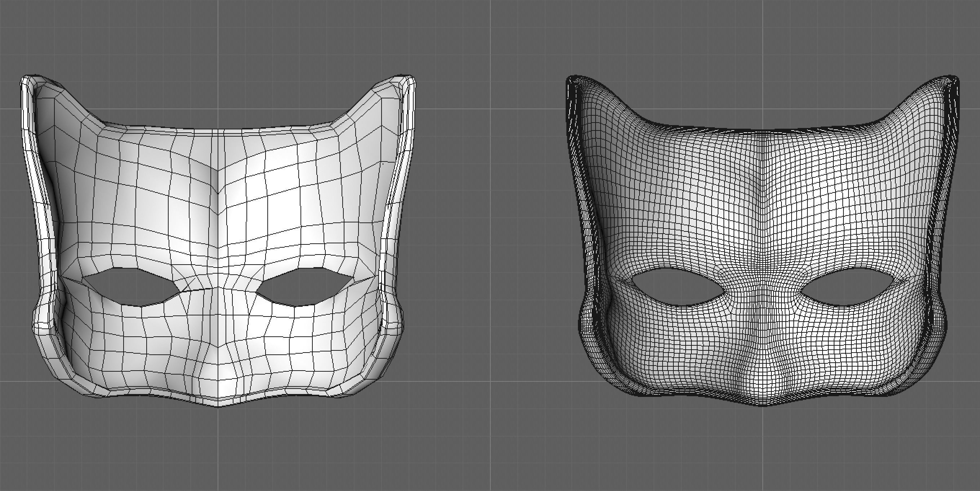Screen dimensions: 980x491
Task: Click the vertical divider between the two viewports
Action: point(490,246)
